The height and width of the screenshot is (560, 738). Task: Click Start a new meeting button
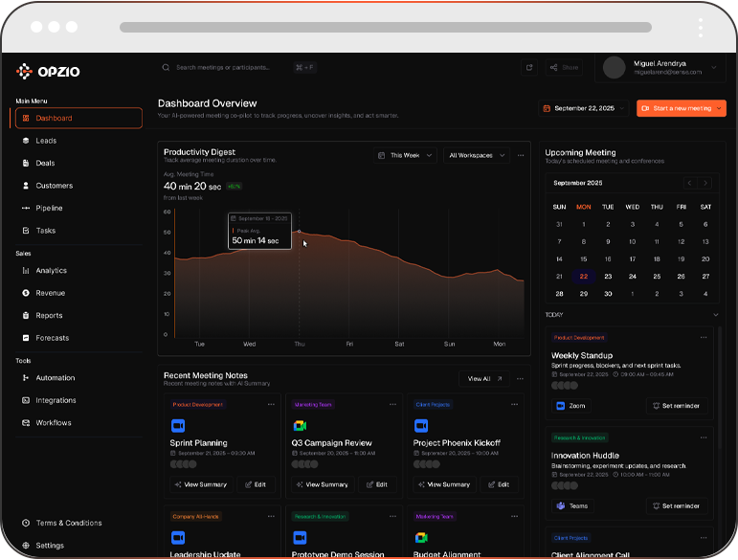(x=682, y=108)
